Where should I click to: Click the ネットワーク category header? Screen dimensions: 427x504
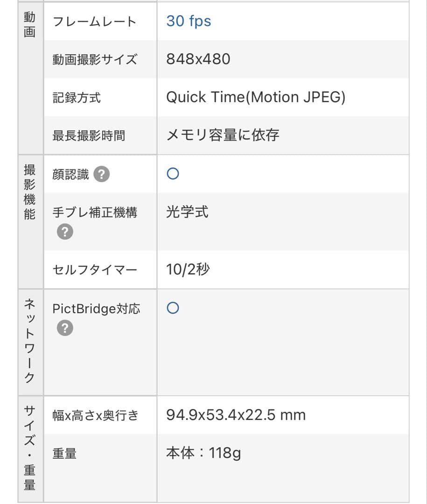coord(30,341)
